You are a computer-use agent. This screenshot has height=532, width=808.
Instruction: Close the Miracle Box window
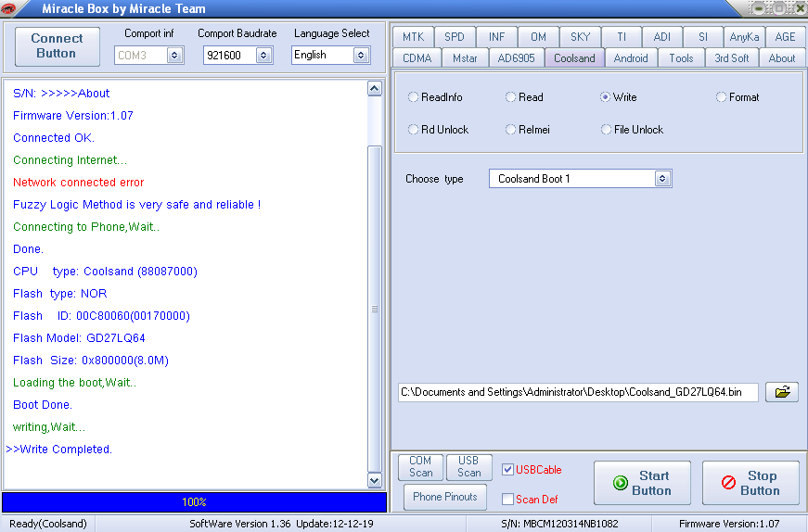(x=800, y=8)
